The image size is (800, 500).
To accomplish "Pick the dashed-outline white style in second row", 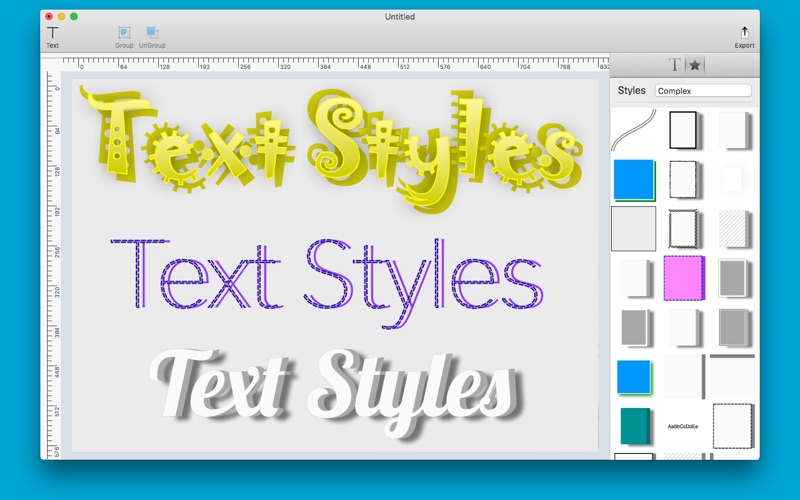I will 683,180.
